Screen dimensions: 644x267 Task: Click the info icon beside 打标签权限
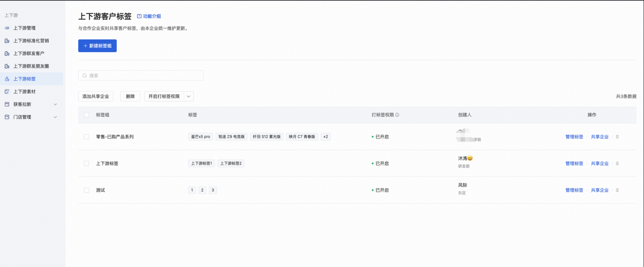pos(397,115)
